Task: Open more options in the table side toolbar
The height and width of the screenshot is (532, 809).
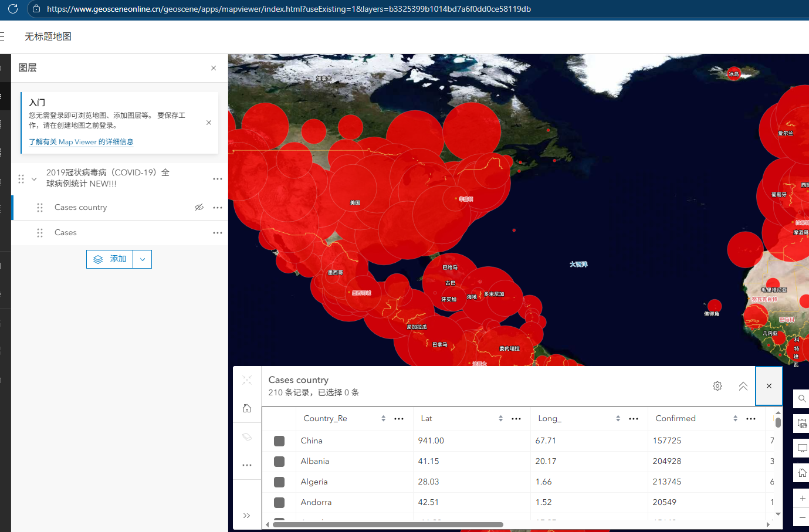Action: [247, 465]
